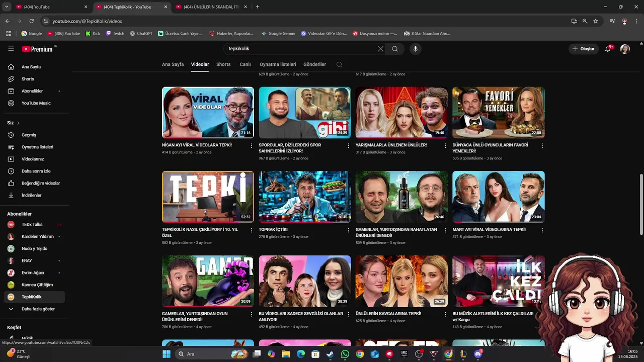Click the Chrome address bar URL

pos(87,21)
